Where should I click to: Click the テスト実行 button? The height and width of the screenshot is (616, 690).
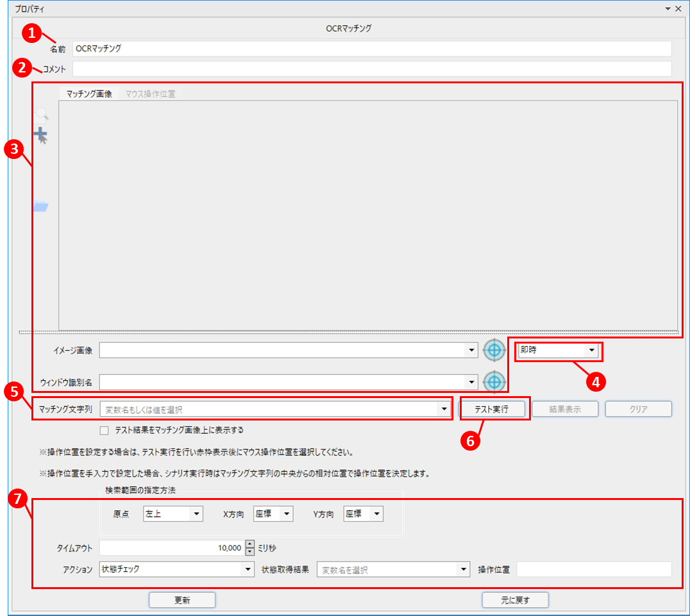494,408
